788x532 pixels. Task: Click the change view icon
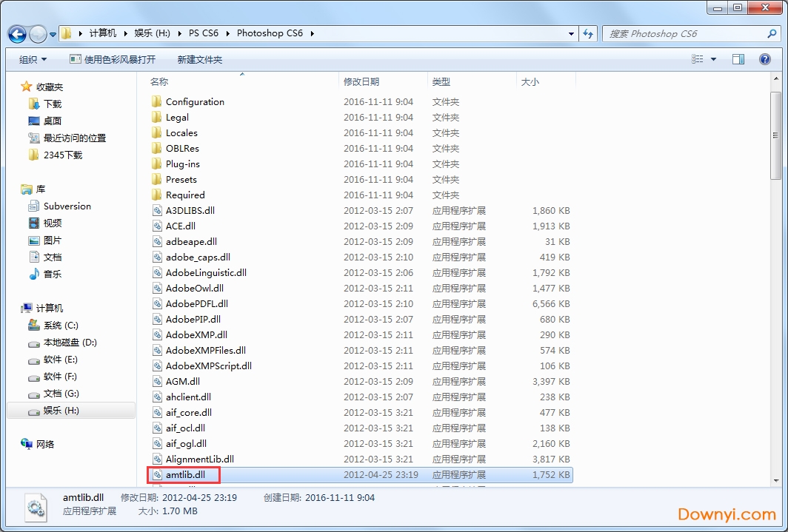[x=698, y=59]
